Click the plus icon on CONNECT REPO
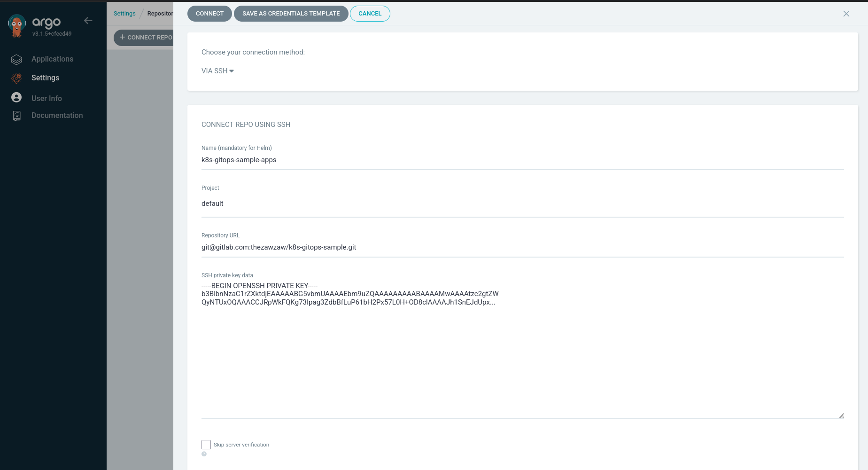The image size is (868, 470). pos(122,37)
